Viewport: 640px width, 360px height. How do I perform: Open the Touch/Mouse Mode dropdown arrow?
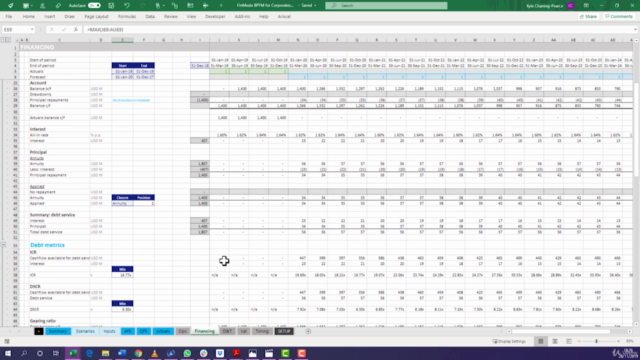pyautogui.click(x=163, y=6)
